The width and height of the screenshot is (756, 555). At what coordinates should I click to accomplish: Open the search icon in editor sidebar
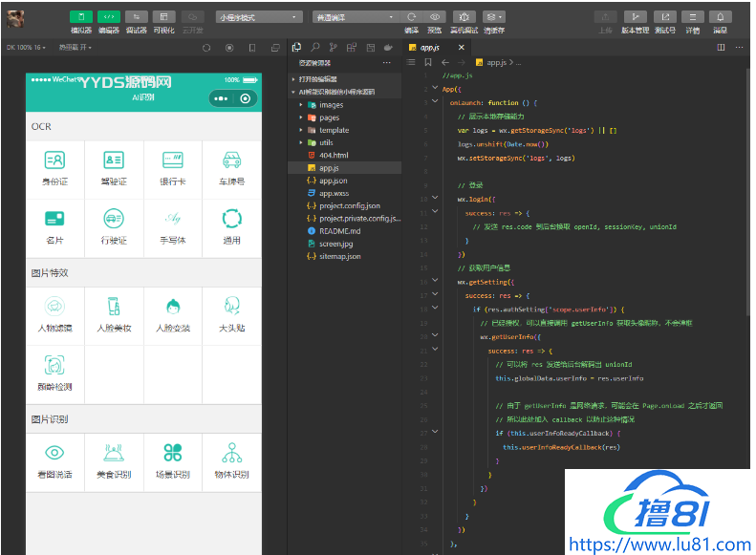tap(314, 47)
